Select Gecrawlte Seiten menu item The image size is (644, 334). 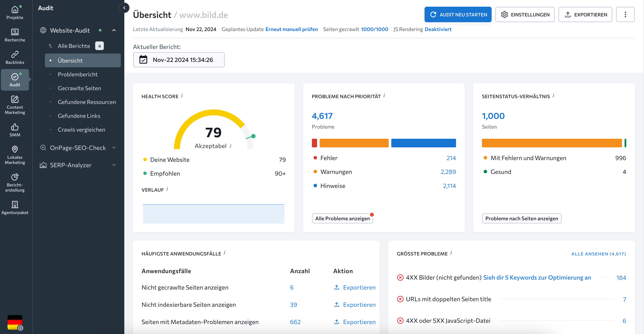click(79, 88)
